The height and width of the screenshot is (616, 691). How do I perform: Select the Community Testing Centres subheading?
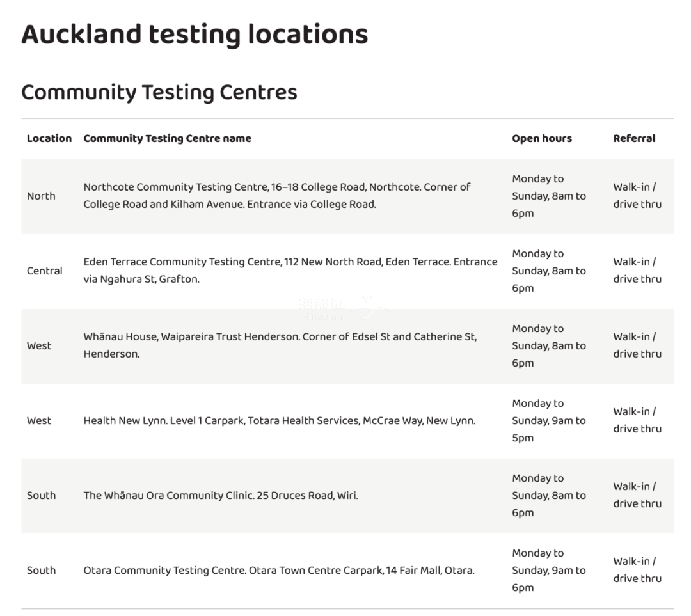click(x=159, y=93)
